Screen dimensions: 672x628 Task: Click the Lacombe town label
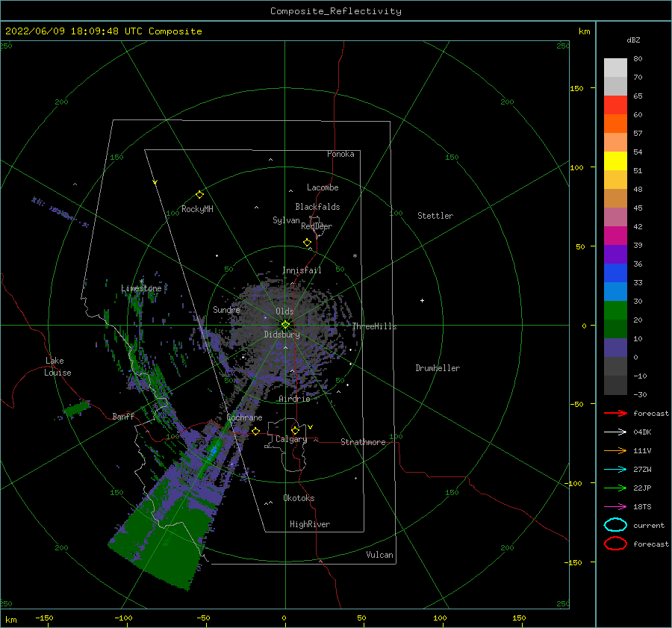pos(323,187)
